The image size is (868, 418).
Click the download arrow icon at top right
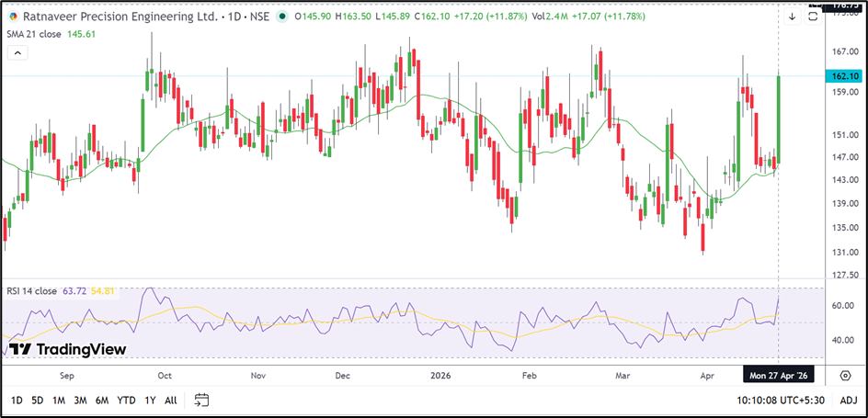(793, 16)
